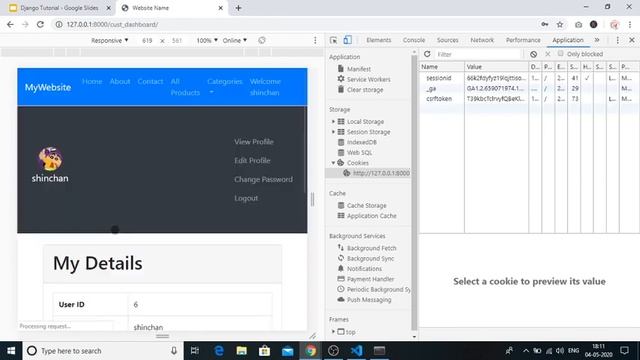Click browser reload button
640x360 pixels.
point(40,24)
